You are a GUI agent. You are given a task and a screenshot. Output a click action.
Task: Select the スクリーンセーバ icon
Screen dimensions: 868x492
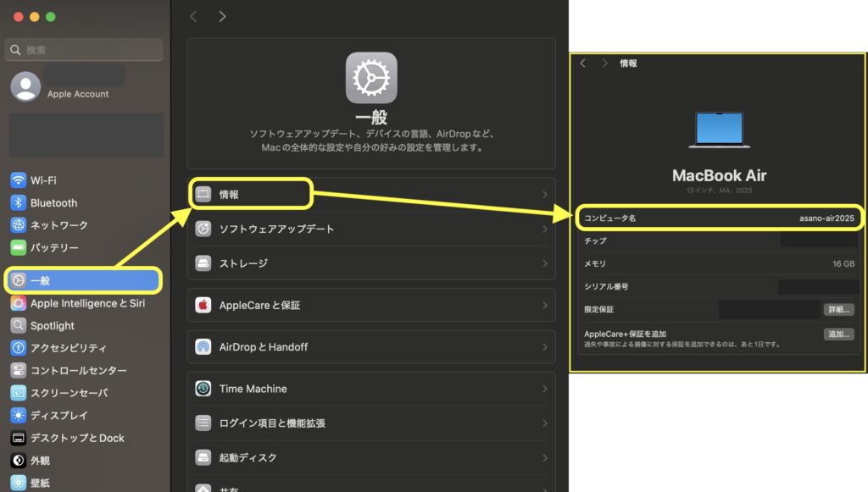click(19, 393)
